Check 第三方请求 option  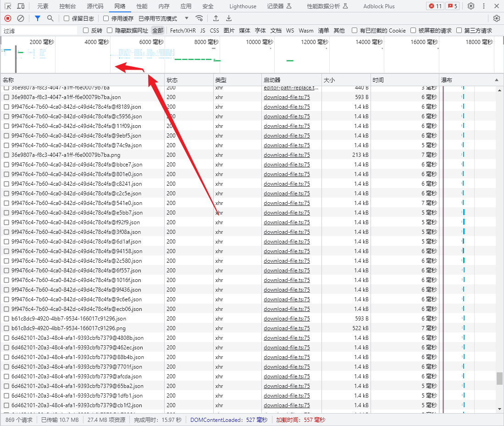coord(459,30)
